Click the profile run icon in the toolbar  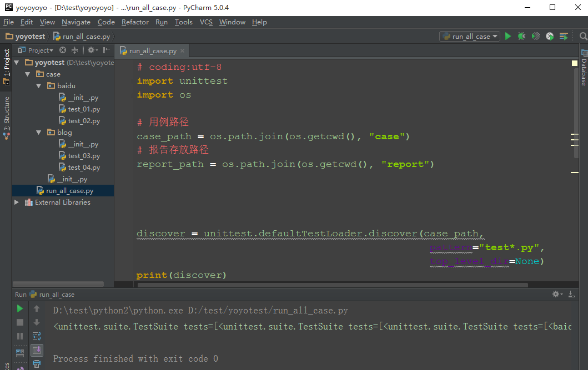pos(550,36)
